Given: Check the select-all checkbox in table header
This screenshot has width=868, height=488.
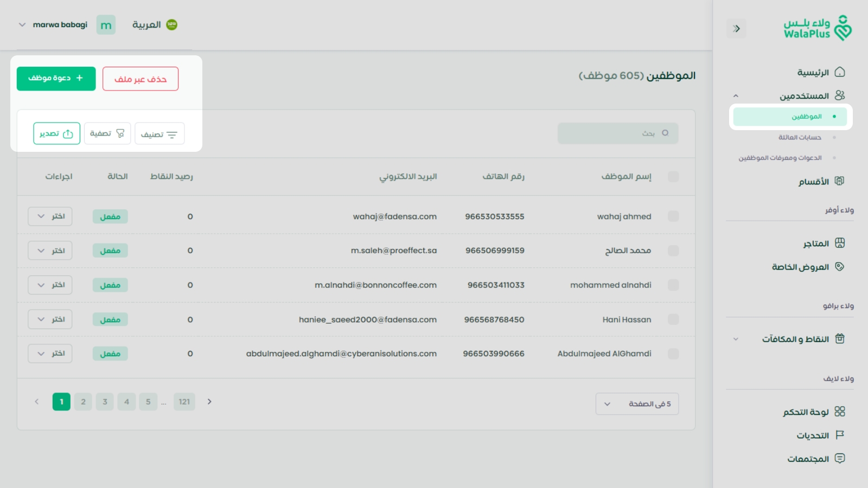Looking at the screenshot, I should [x=673, y=176].
